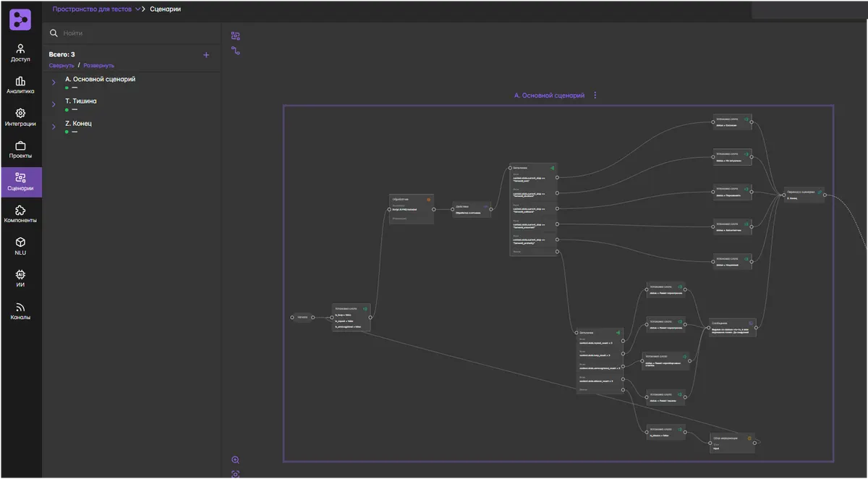The image size is (868, 479).
Task: Open three-dot menu next to А. Основной сценарий title
Action: coord(595,96)
